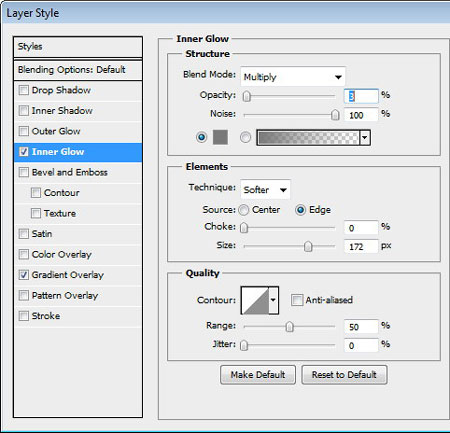The image size is (450, 433).
Task: Check the Bevel and Emboss checkbox
Action: click(x=24, y=172)
